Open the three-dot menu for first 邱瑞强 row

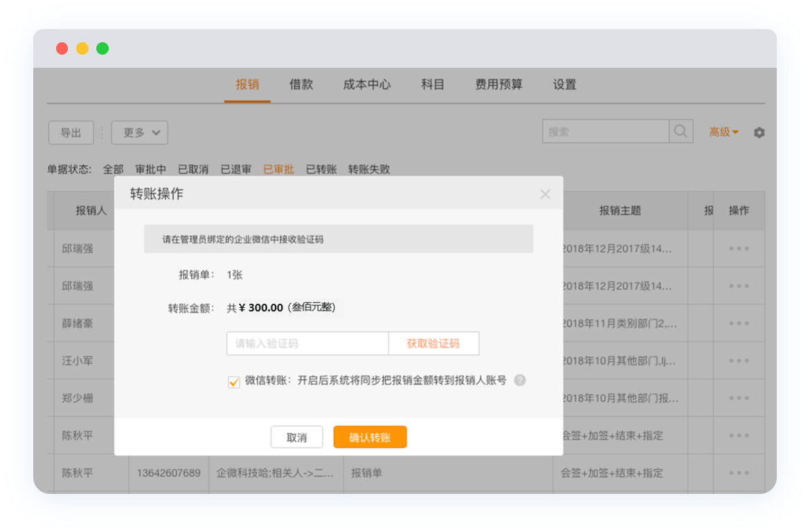(739, 249)
